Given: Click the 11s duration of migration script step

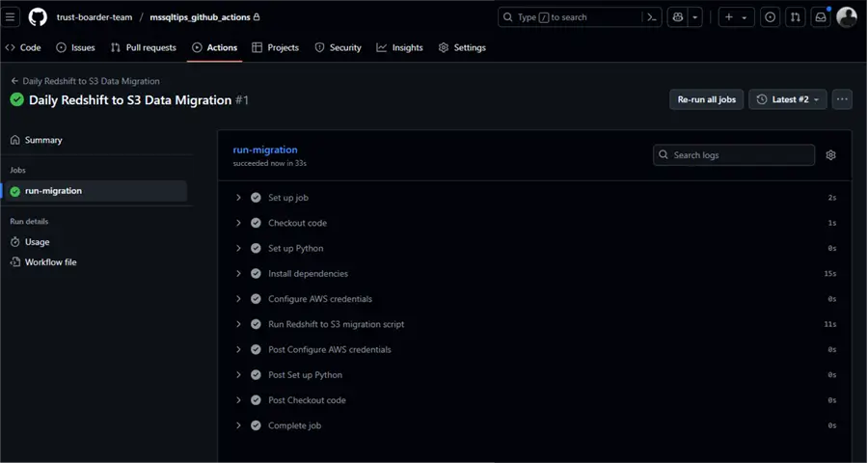Looking at the screenshot, I should [x=829, y=324].
